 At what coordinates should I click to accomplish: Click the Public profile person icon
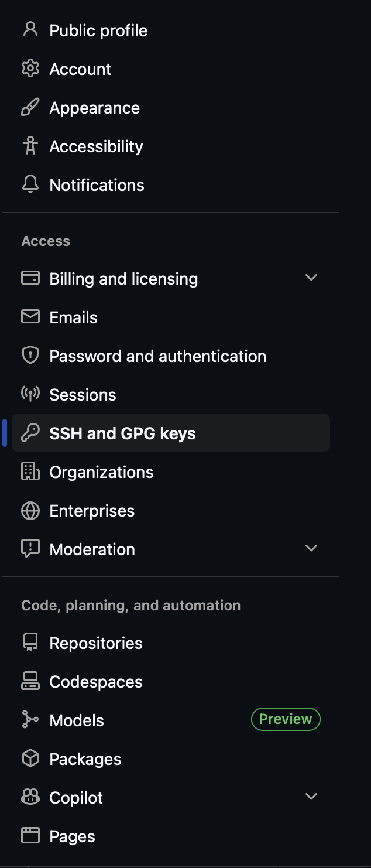[30, 30]
